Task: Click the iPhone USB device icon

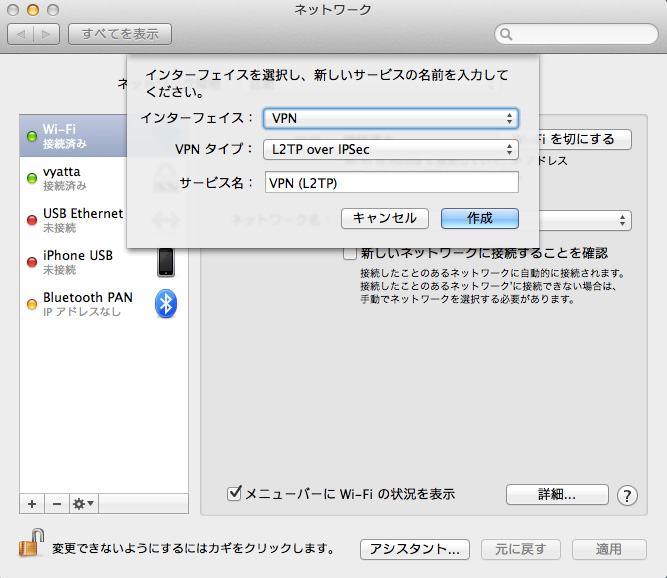Action: (x=166, y=262)
